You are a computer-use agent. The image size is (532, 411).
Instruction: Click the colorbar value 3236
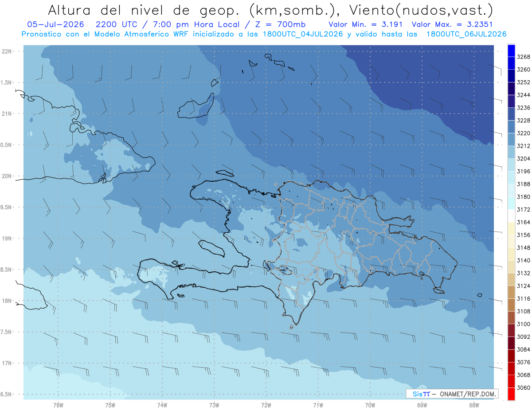(x=524, y=108)
